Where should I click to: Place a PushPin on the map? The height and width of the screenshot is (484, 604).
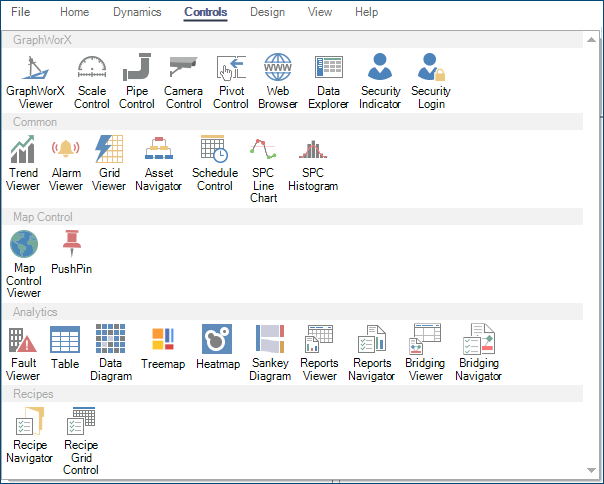click(x=71, y=252)
